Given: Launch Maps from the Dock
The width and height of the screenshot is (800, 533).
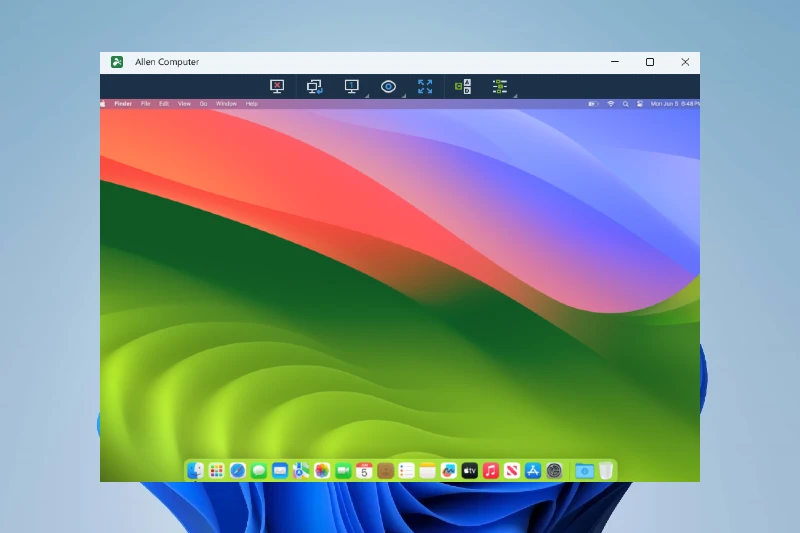Looking at the screenshot, I should tap(301, 471).
